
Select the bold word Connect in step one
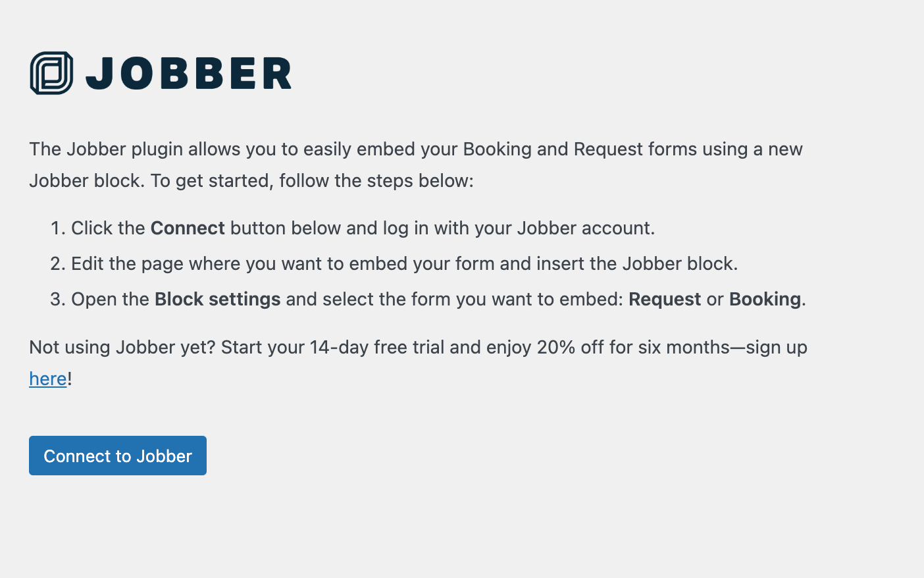click(188, 228)
